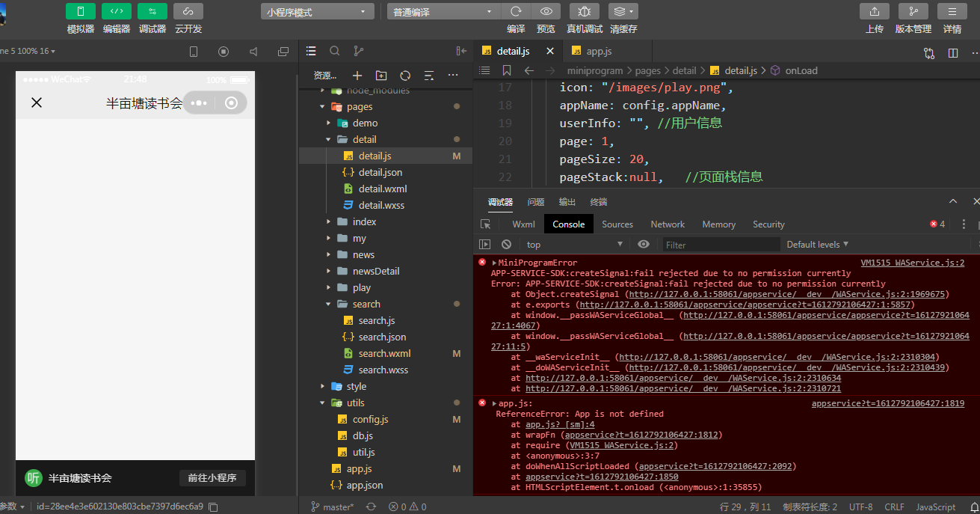Toggle the debugger panel button
Screen dimensions: 980x514
pyautogui.click(x=152, y=11)
